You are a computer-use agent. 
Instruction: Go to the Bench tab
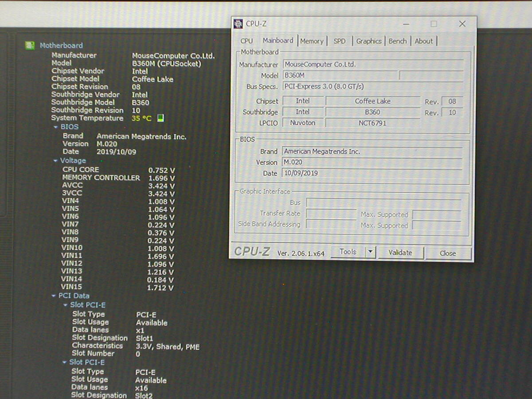398,41
